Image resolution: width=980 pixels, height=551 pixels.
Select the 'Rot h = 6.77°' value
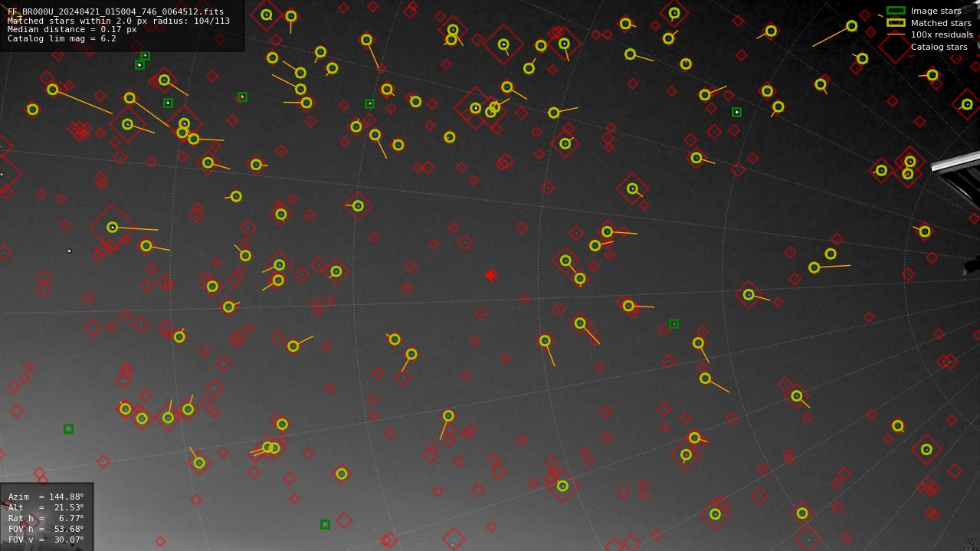click(46, 518)
